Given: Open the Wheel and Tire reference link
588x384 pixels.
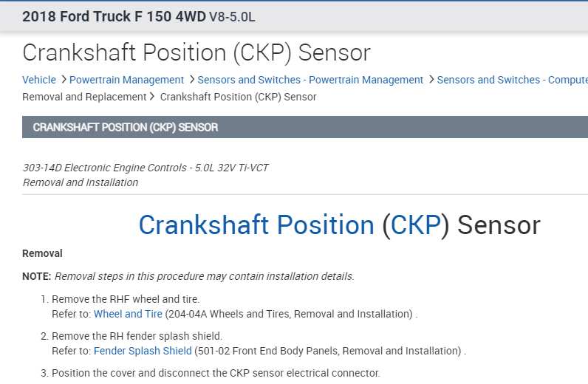Looking at the screenshot, I should [128, 314].
